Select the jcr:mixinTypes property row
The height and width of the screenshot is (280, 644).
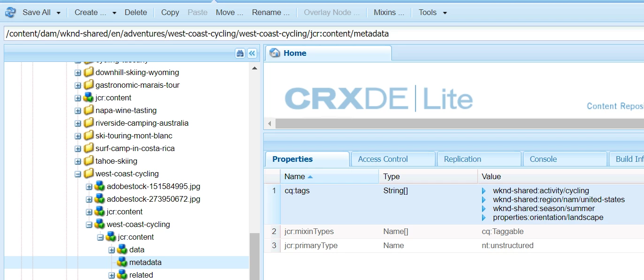454,232
